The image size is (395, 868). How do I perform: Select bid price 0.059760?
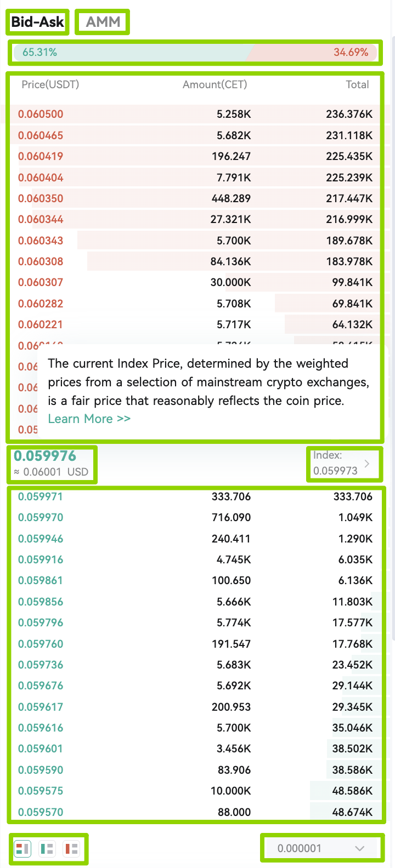(x=41, y=644)
